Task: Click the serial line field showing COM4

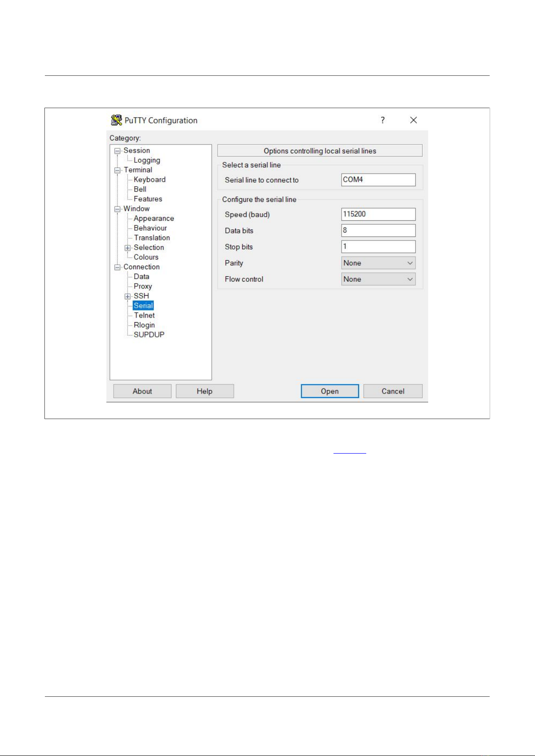Action: point(378,179)
